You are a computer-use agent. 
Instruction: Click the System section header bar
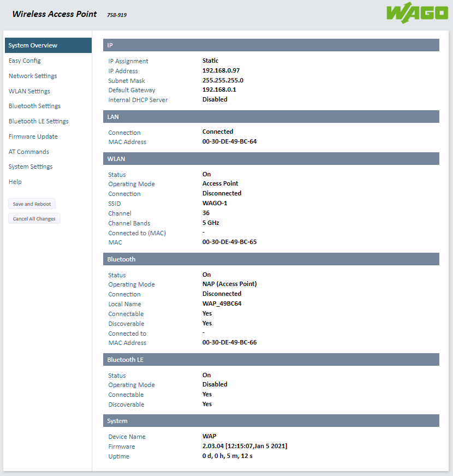click(271, 421)
